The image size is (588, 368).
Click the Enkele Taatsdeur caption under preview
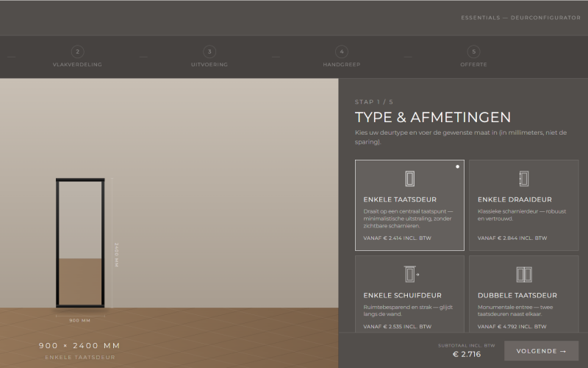click(80, 358)
